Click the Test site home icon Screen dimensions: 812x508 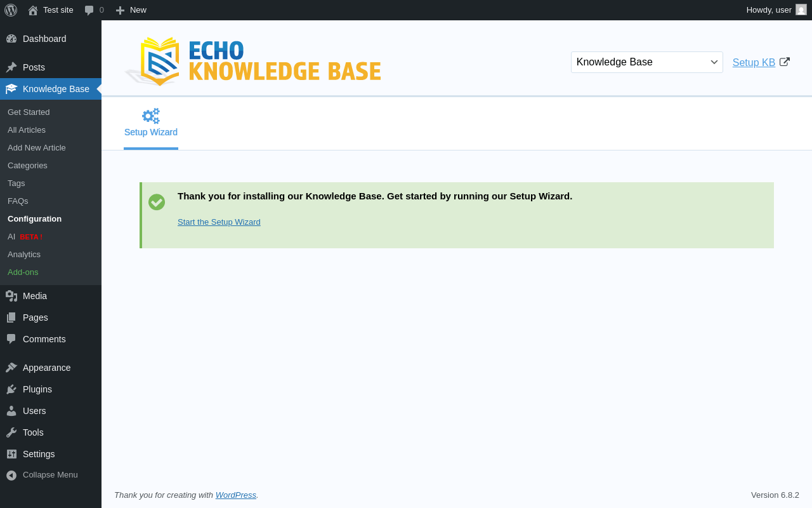click(x=33, y=10)
